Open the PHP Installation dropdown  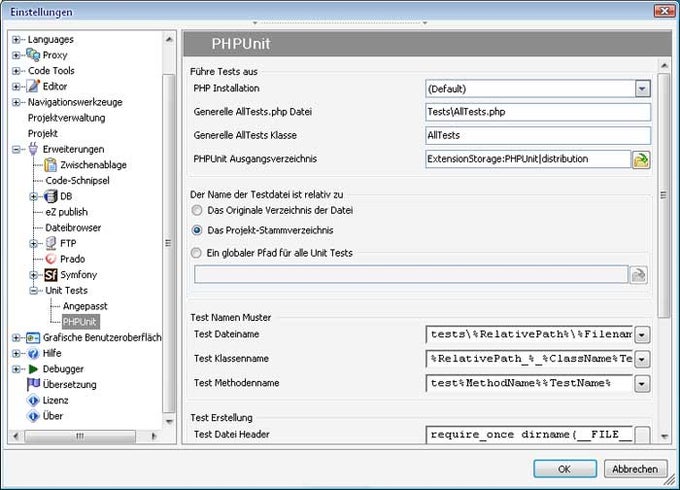pyautogui.click(x=642, y=89)
